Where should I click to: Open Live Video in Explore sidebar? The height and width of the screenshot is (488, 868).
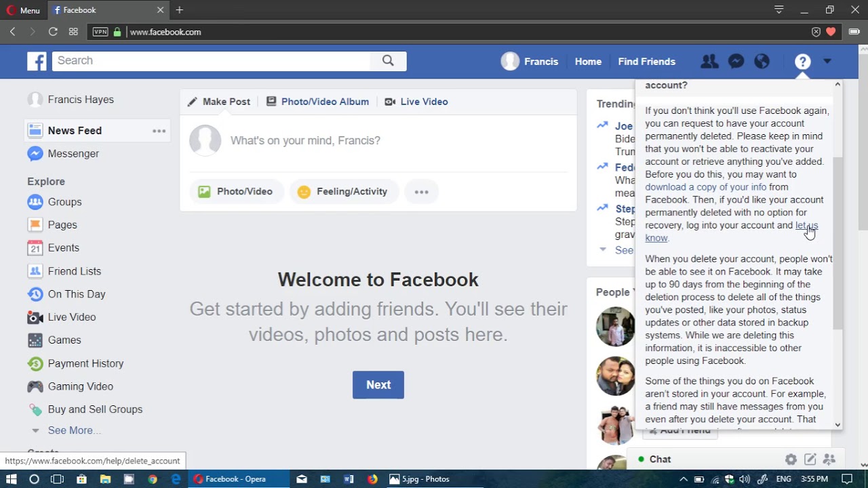71,317
